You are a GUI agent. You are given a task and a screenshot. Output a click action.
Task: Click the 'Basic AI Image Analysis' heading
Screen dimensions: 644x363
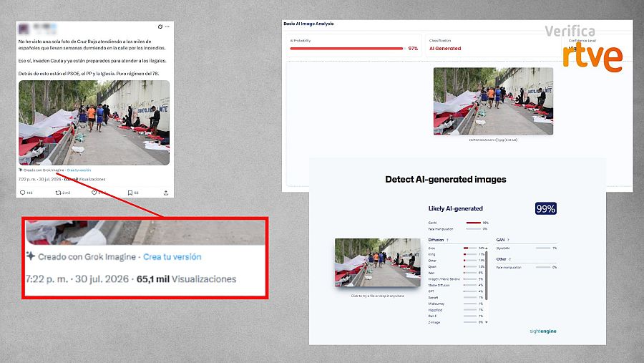click(308, 24)
